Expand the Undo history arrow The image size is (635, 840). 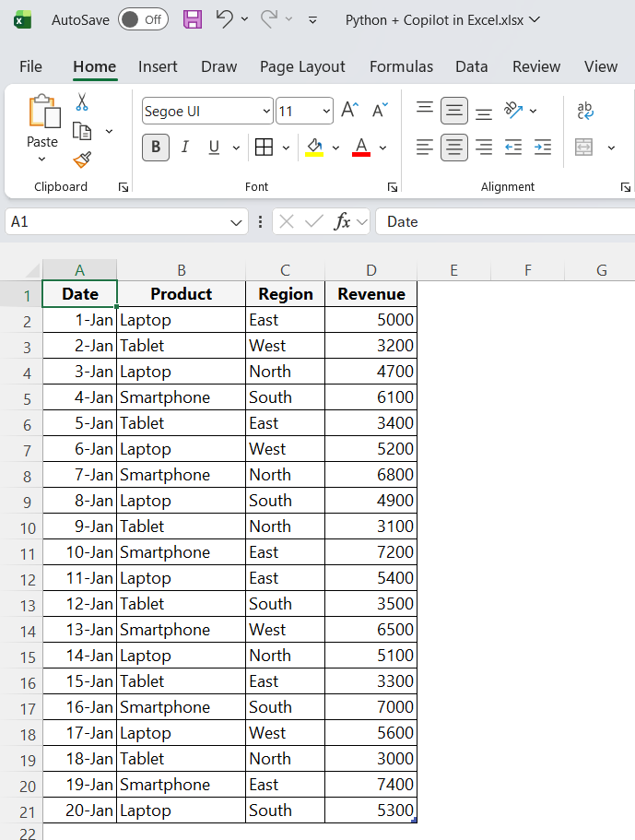tap(244, 19)
